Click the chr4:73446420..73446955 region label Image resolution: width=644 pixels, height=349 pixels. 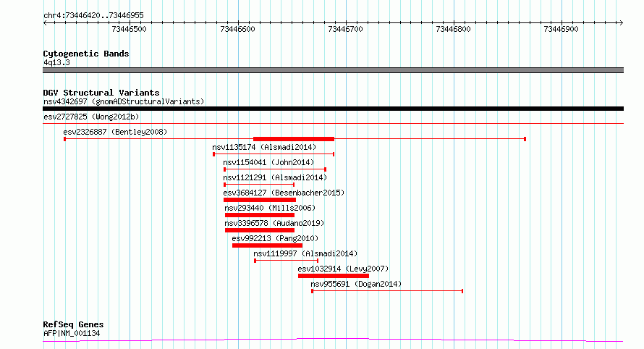coord(93,15)
